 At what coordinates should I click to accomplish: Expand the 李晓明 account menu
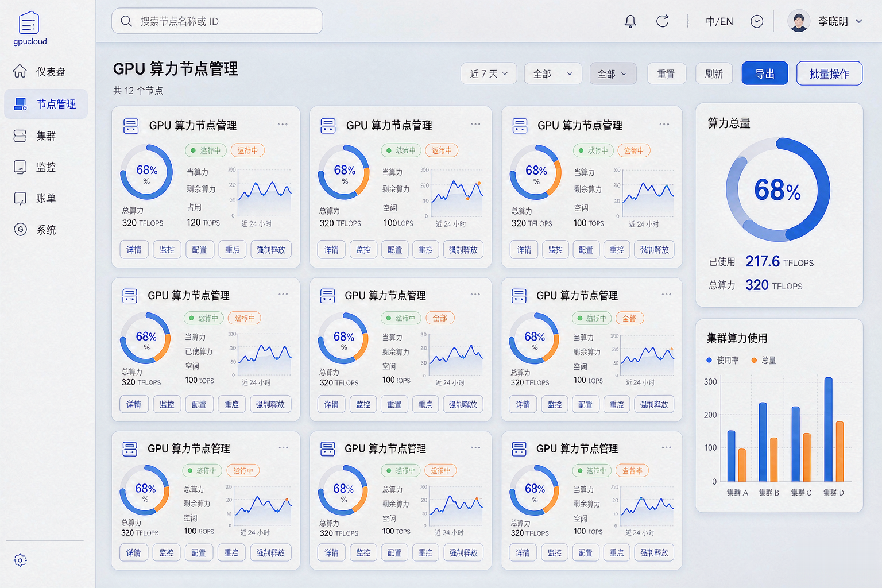pyautogui.click(x=826, y=21)
